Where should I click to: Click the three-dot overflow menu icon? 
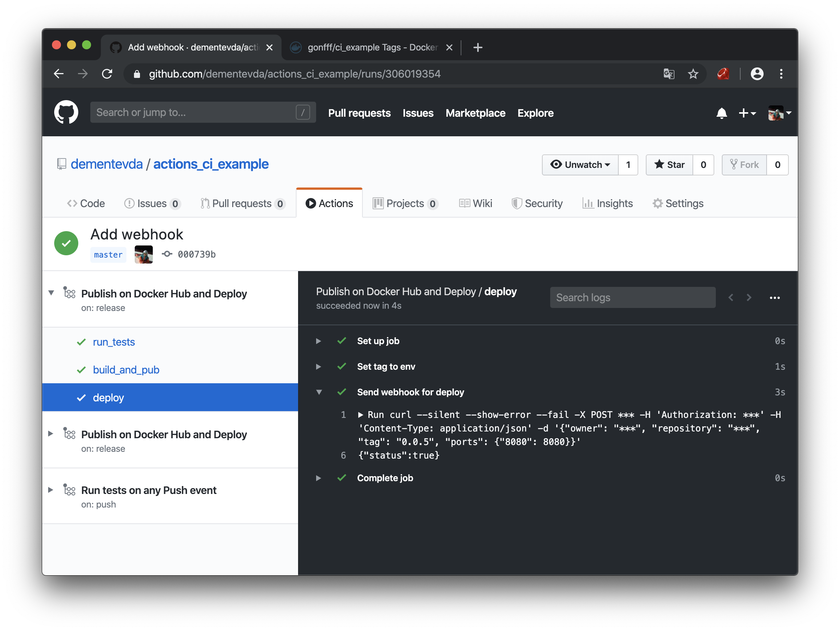tap(775, 296)
